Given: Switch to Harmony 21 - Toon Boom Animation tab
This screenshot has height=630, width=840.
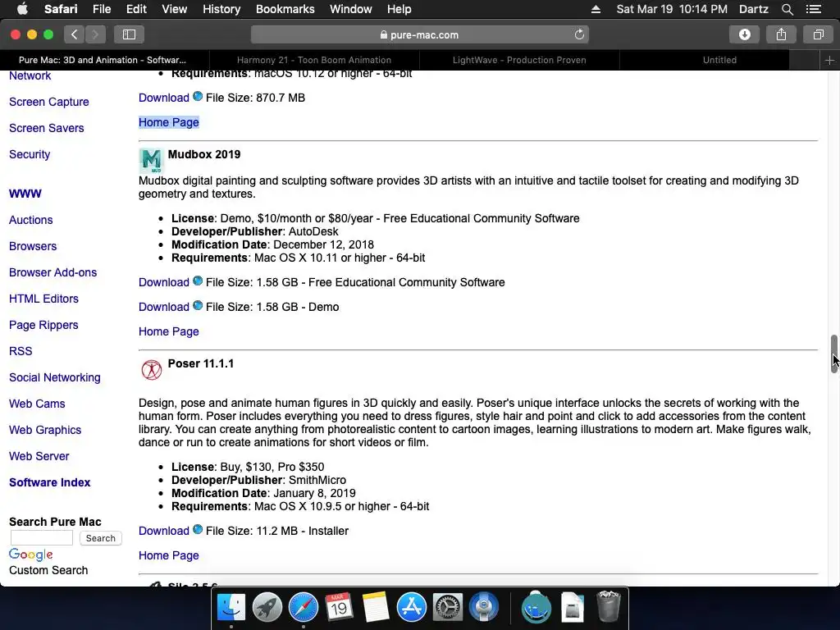Looking at the screenshot, I should point(314,60).
